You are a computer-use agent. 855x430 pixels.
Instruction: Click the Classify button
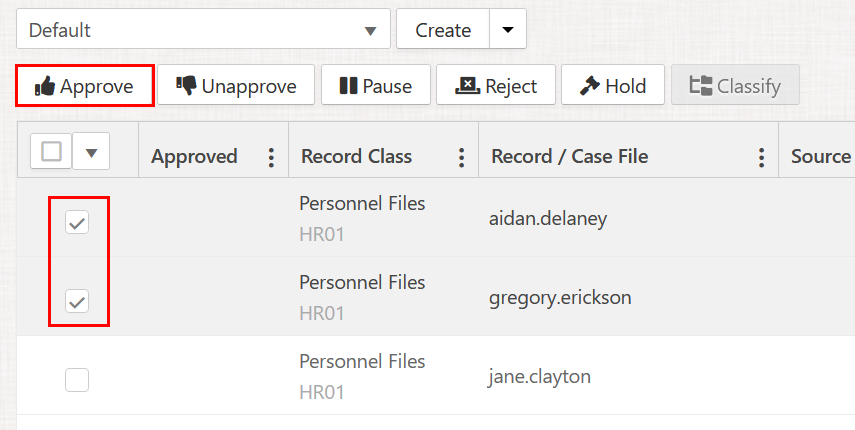[736, 86]
